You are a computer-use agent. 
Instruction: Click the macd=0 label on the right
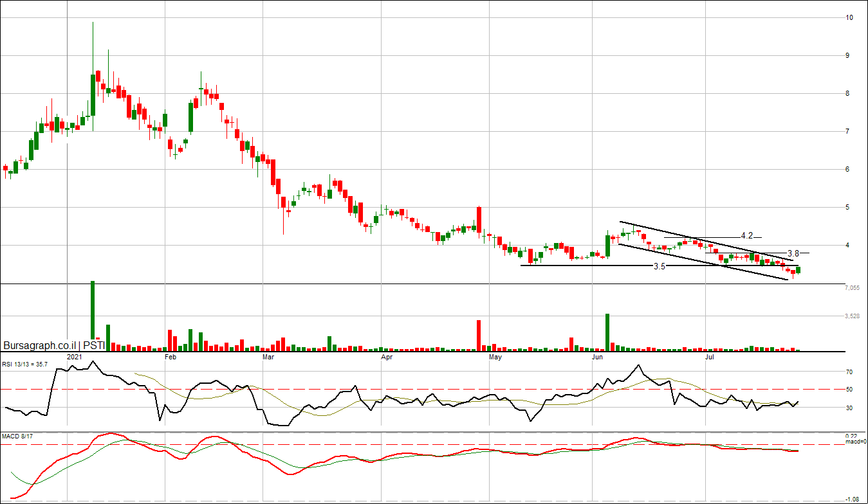click(x=855, y=442)
